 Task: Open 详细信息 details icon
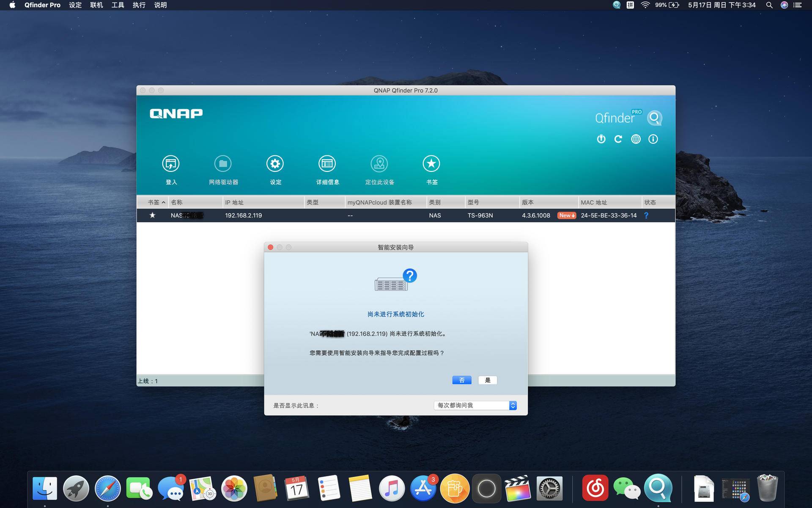point(327,164)
